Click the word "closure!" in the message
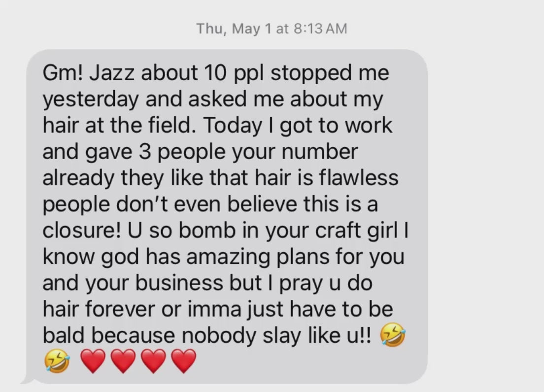544x392 pixels. (82, 230)
